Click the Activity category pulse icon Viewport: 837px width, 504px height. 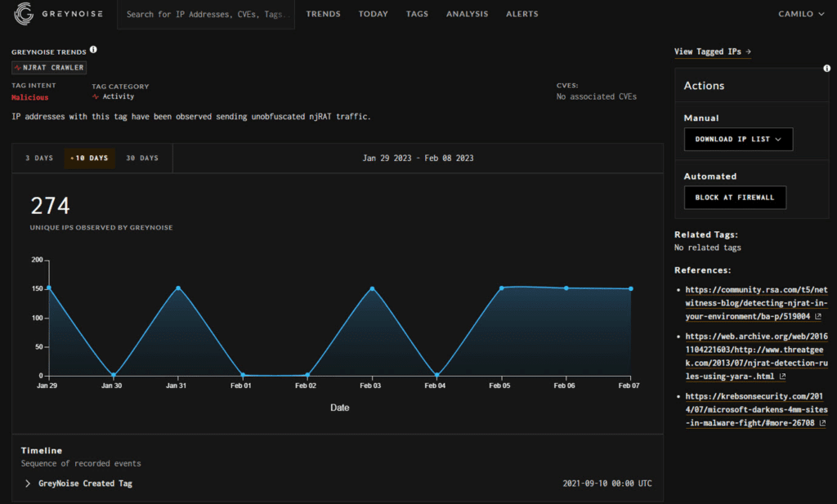(96, 96)
